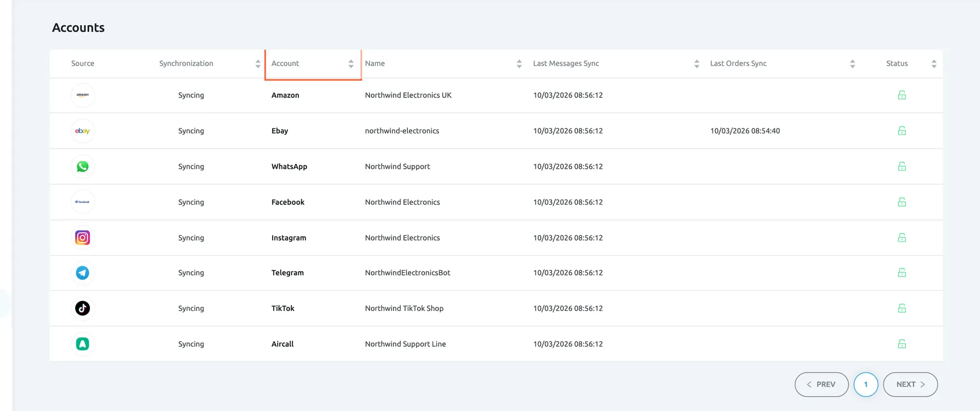Select the TikTok account name
Screen dimensions: 980x411
point(283,308)
